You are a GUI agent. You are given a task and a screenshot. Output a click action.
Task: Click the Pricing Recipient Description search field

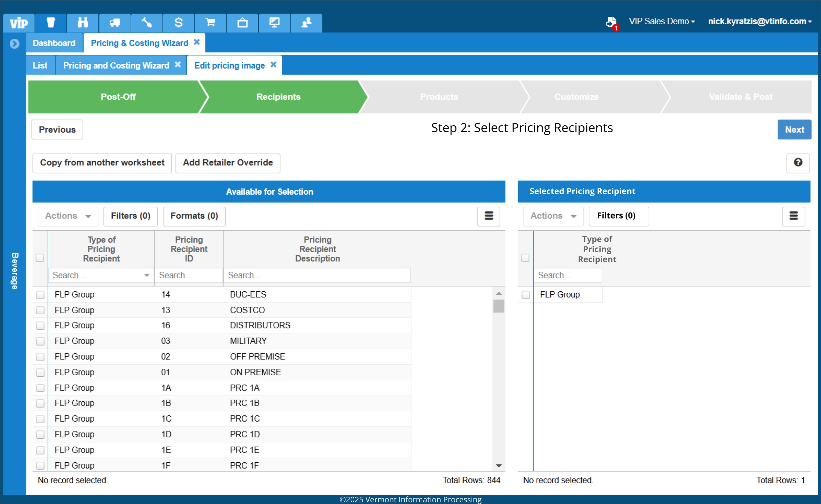tap(317, 275)
